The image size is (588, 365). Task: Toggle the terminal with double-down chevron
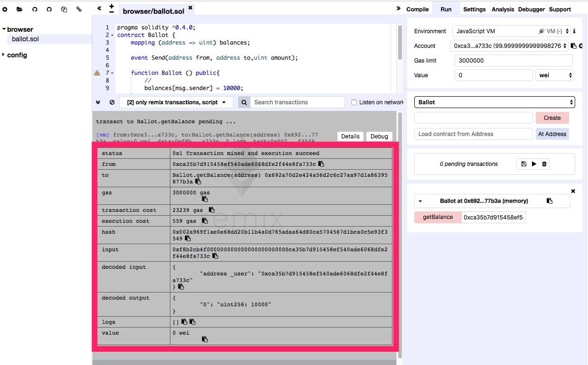pyautogui.click(x=98, y=102)
